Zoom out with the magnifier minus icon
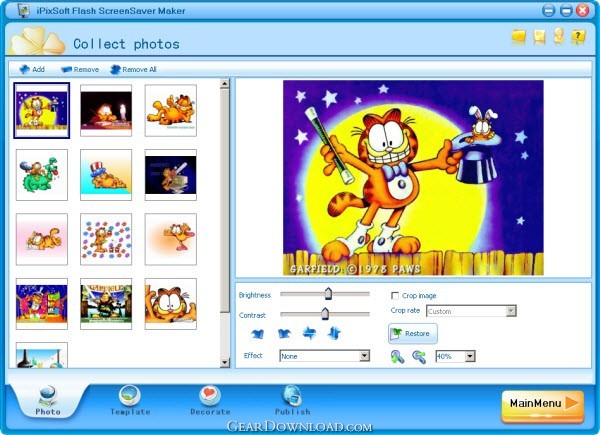Screen dimensions: 600x435 coord(419,357)
